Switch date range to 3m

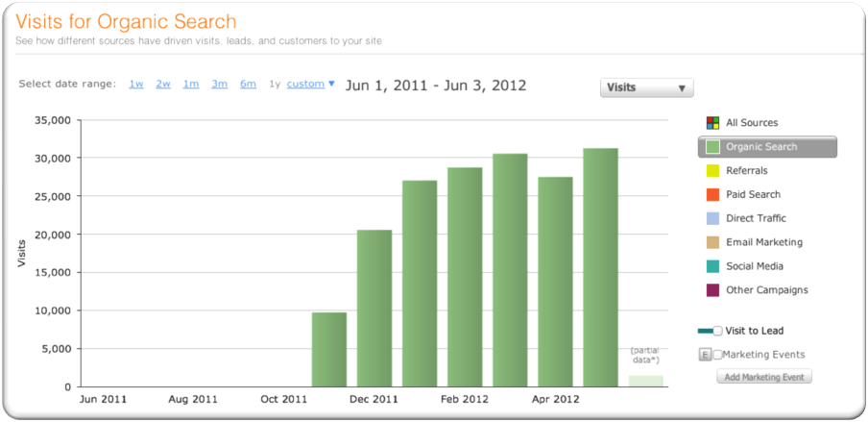tap(219, 85)
